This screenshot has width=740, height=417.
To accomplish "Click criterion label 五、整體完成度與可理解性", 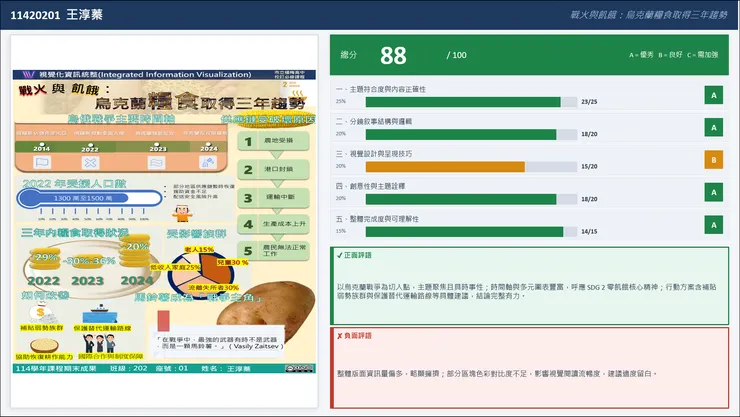I will [377, 219].
